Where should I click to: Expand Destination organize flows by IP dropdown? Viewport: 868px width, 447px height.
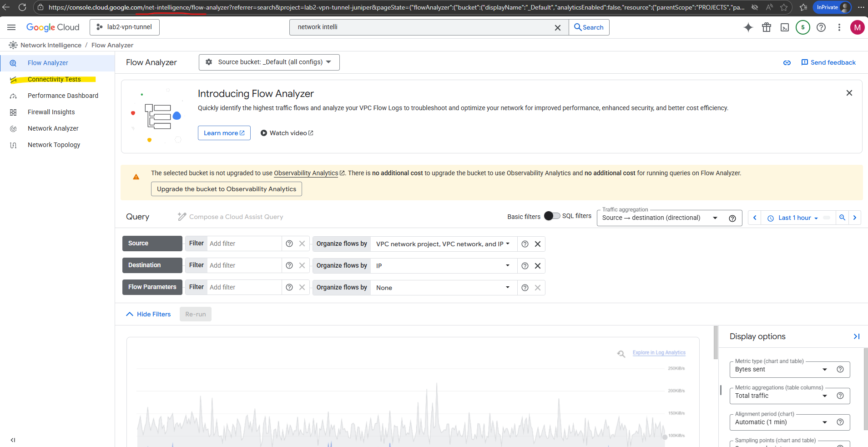[444, 266]
